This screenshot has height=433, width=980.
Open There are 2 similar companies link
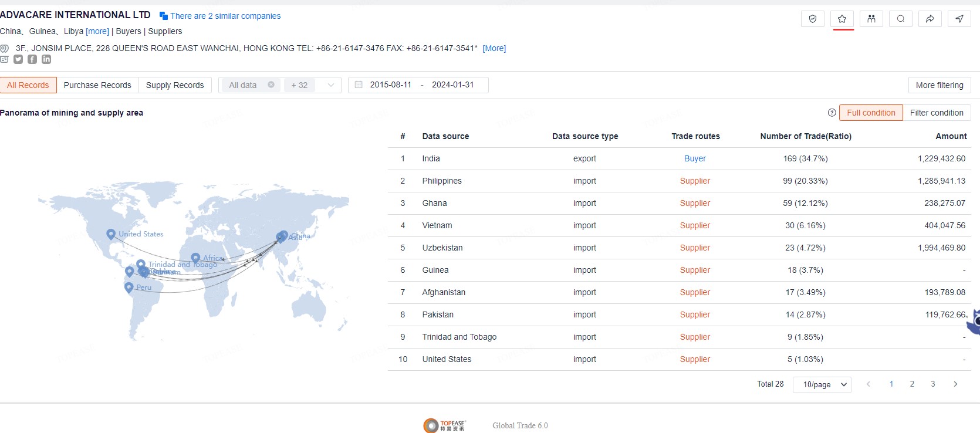coord(225,16)
